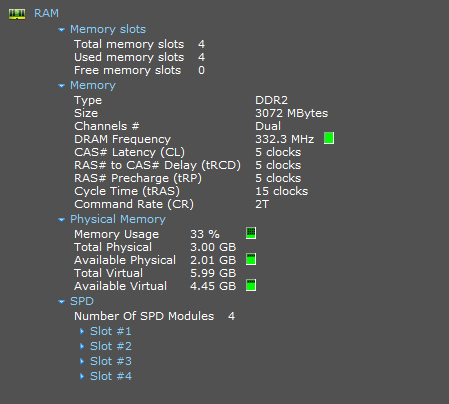The image size is (449, 404).
Task: Click the '2T' value
Action: point(262,204)
